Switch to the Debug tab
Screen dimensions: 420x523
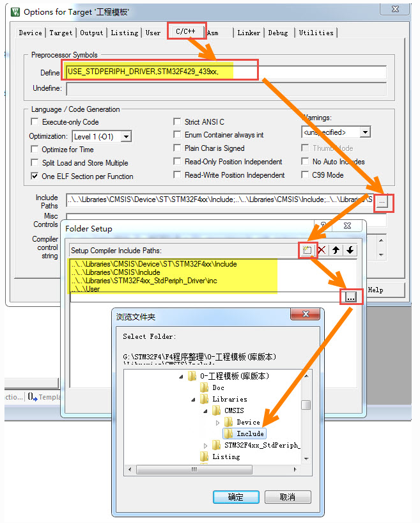tap(278, 33)
